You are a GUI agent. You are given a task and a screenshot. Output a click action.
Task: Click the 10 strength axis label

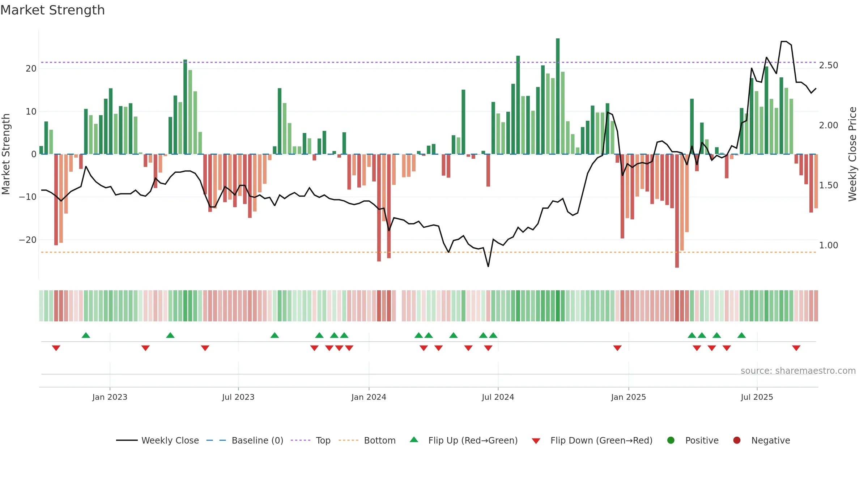click(31, 112)
